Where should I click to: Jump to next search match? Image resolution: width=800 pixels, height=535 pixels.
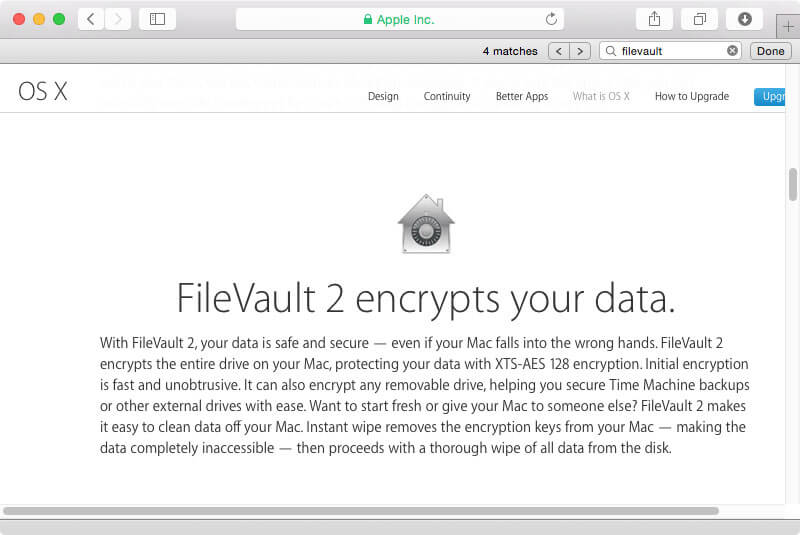(x=580, y=51)
